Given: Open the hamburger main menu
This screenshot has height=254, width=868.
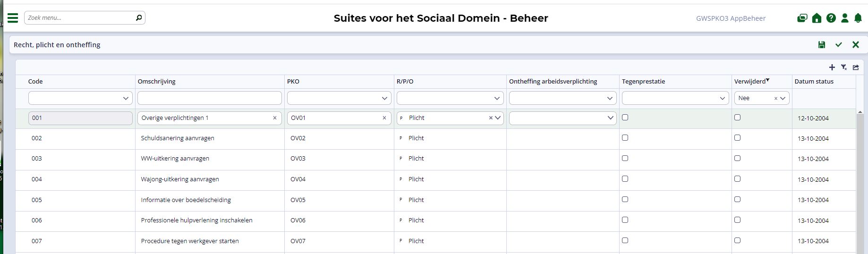Looking at the screenshot, I should tap(13, 18).
